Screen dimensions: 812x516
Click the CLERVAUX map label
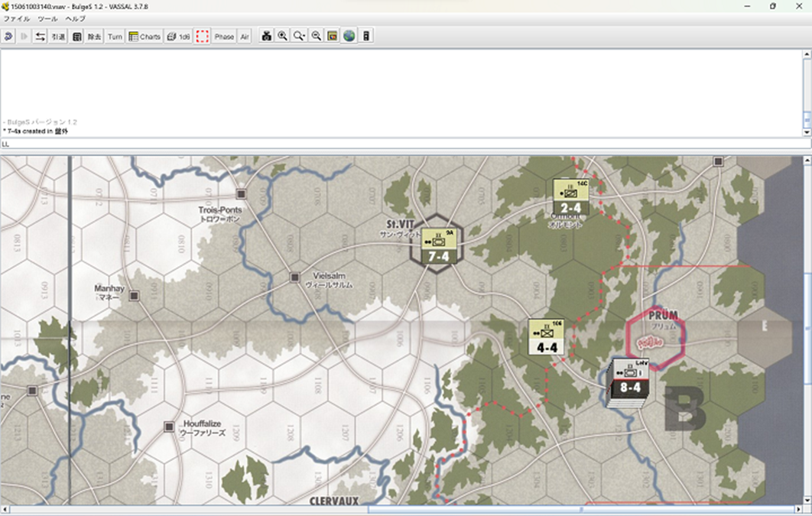(x=334, y=501)
